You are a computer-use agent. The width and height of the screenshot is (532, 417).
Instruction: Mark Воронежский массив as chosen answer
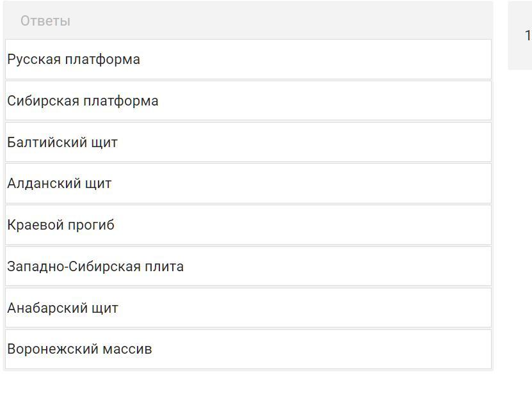tap(248, 349)
